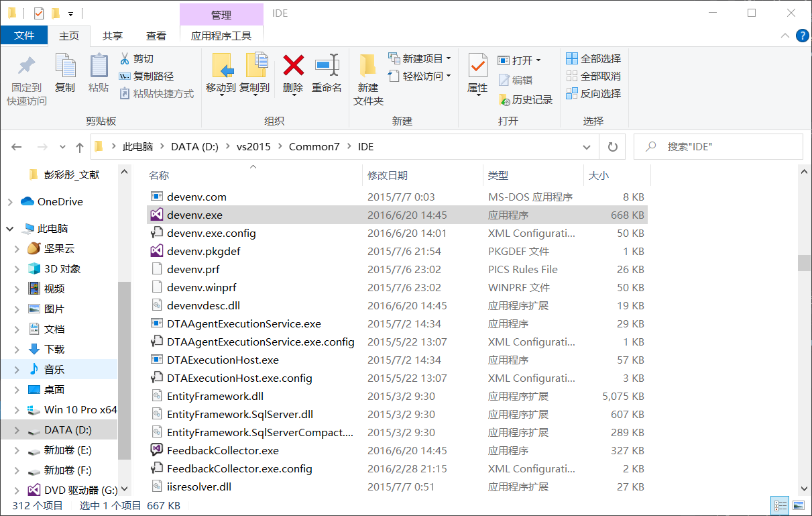
Task: Switch to the large icons view in status bar
Action: tap(798, 505)
